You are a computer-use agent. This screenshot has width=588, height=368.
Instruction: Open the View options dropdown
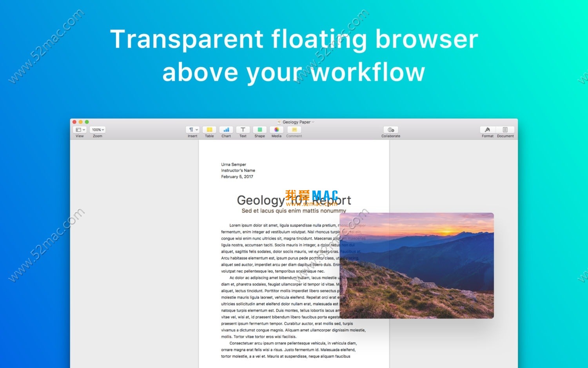[x=80, y=130]
